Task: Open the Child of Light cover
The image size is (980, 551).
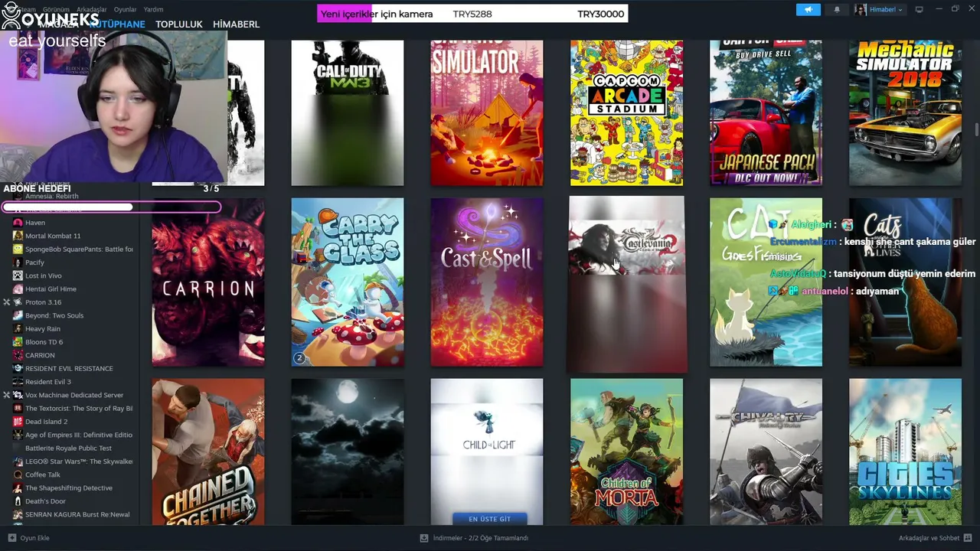Action: [487, 452]
